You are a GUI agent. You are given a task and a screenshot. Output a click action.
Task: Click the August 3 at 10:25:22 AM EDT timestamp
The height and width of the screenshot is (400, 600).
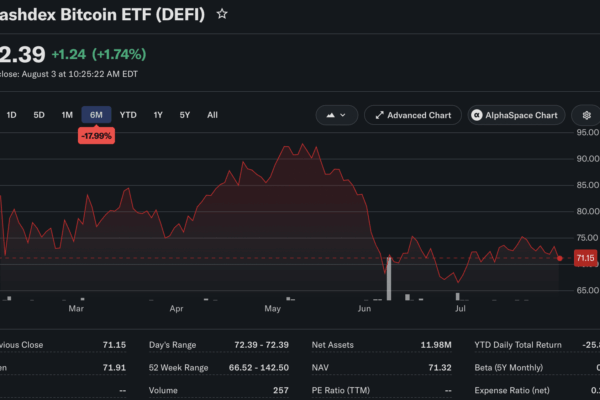(80, 74)
